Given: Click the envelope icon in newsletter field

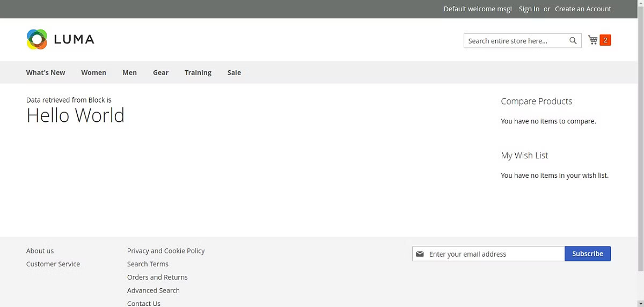Looking at the screenshot, I should (420, 254).
